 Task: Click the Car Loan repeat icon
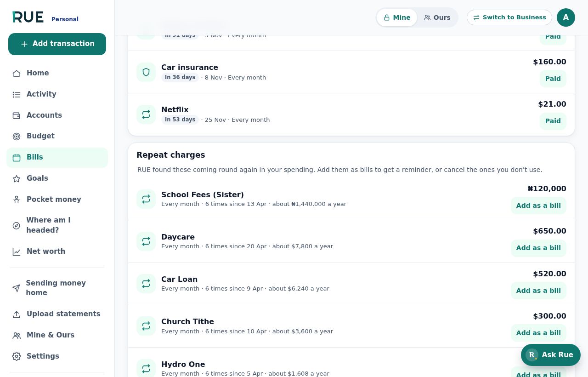[x=146, y=284]
